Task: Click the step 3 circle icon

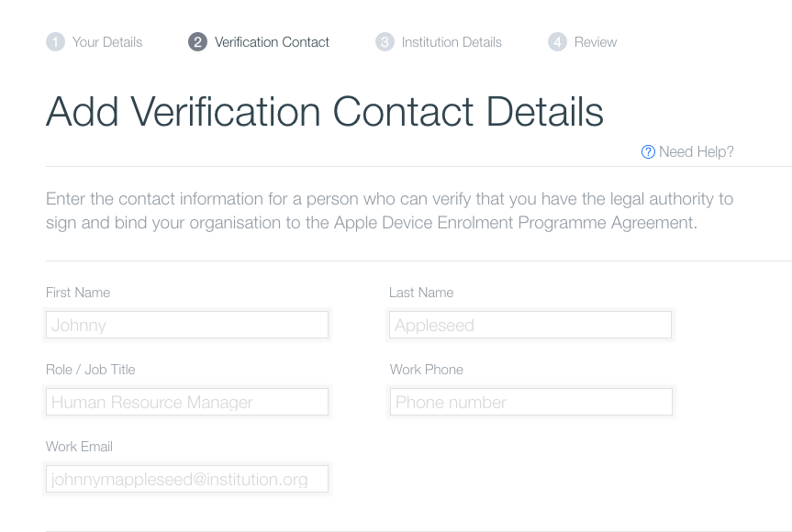Action: pyautogui.click(x=385, y=42)
